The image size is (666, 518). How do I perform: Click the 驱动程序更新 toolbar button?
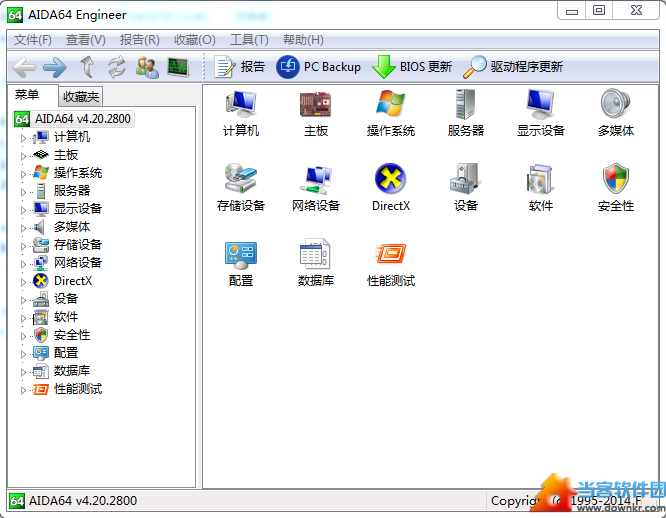[513, 67]
